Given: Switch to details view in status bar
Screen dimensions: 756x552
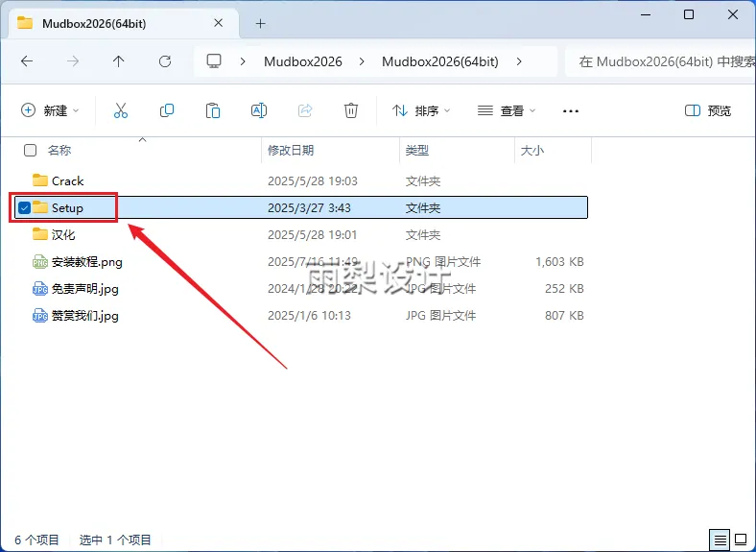Looking at the screenshot, I should point(720,540).
